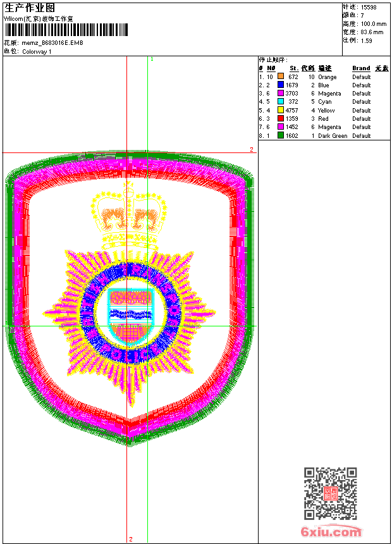Select the 'Wilcom(汇京)装饰工作室' text line
392x544 pixels.
tap(39, 19)
